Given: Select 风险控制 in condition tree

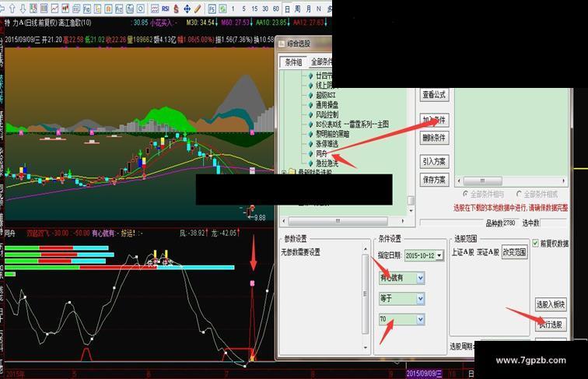Looking at the screenshot, I should click(327, 114).
